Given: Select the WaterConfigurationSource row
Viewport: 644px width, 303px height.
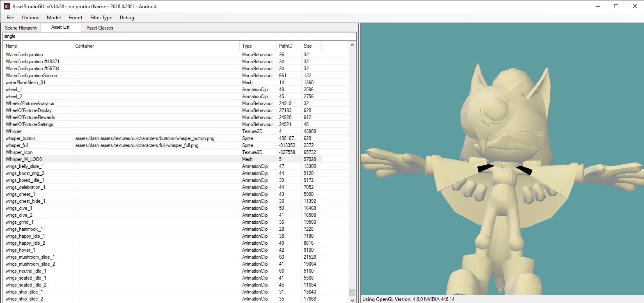Looking at the screenshot, I should [x=176, y=76].
